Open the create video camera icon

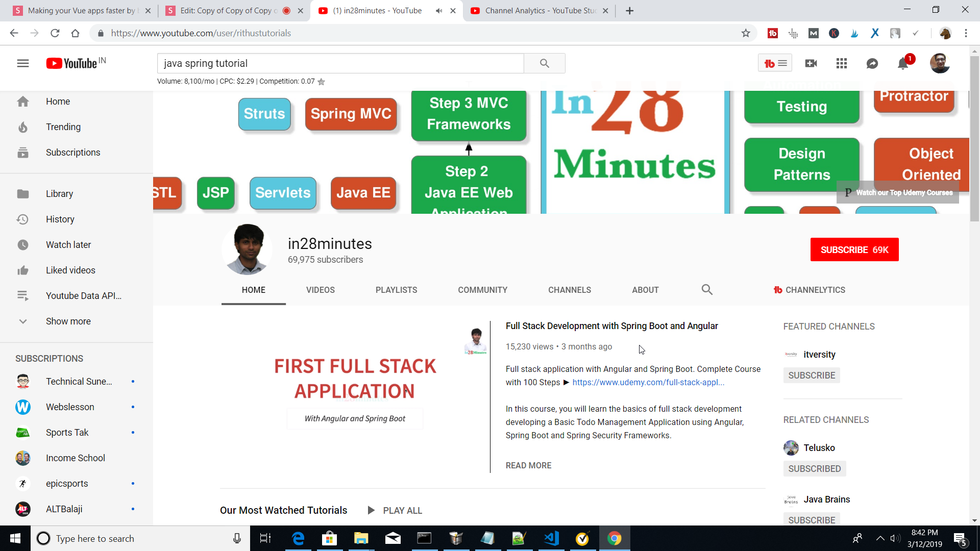pos(811,63)
